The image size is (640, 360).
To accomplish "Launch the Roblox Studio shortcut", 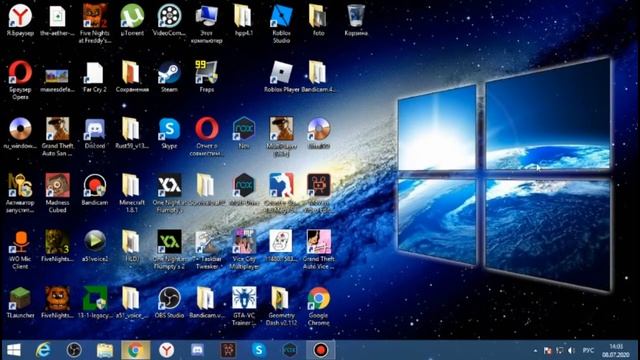I will click(281, 24).
